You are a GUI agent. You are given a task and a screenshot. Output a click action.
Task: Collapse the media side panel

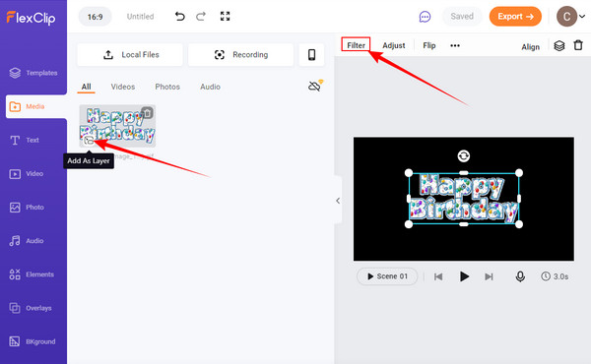tap(338, 201)
